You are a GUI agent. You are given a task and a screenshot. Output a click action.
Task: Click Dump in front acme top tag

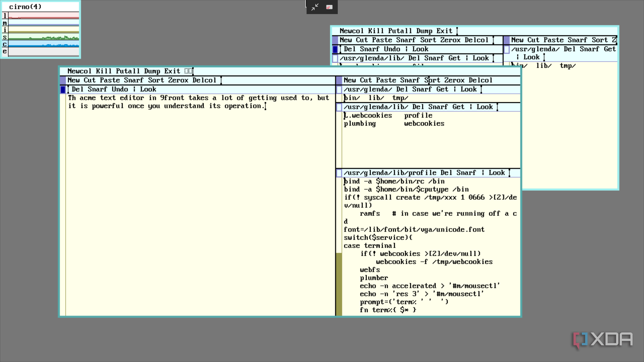[152, 71]
